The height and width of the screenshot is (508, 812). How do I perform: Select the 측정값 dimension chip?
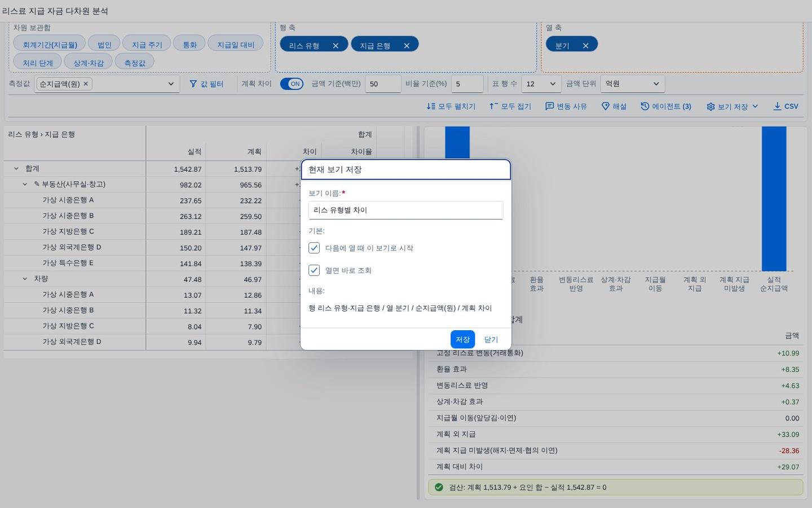click(x=135, y=63)
